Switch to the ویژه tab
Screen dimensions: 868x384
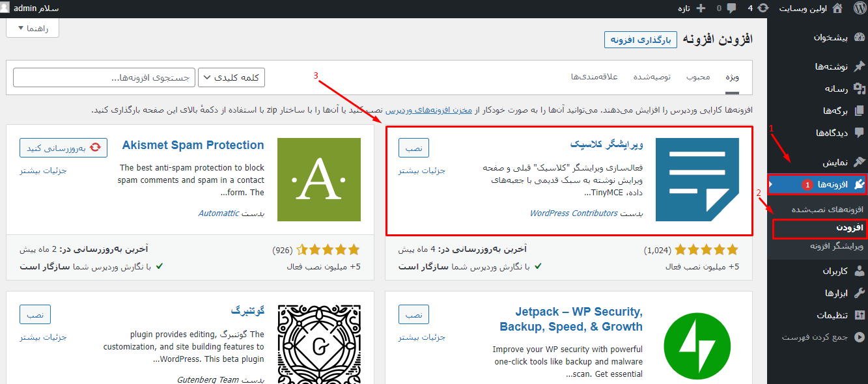click(x=733, y=77)
